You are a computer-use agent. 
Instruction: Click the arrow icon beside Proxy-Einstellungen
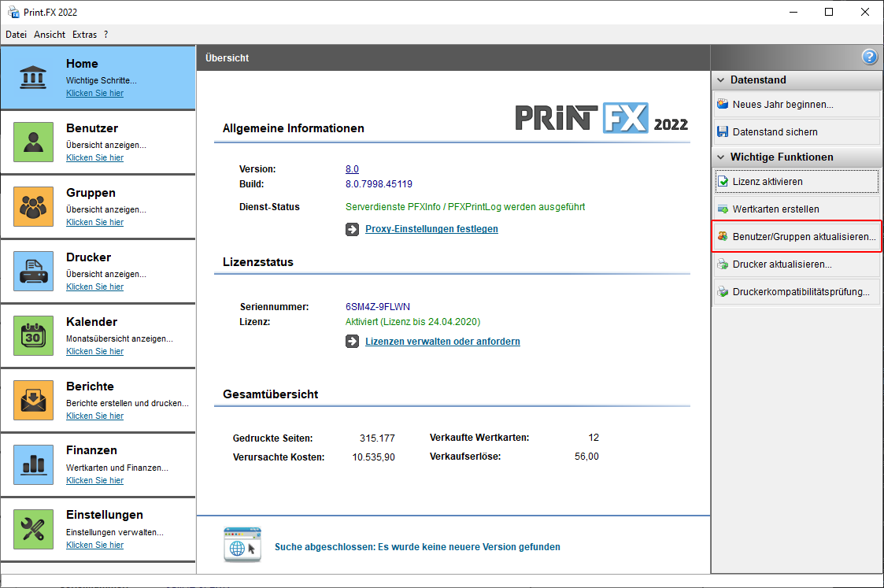point(353,229)
